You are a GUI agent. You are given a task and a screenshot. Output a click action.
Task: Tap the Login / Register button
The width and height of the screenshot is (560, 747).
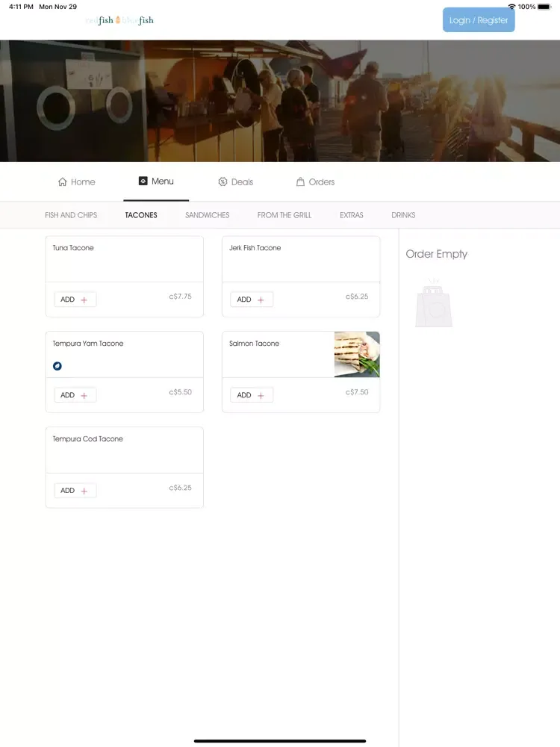(479, 20)
